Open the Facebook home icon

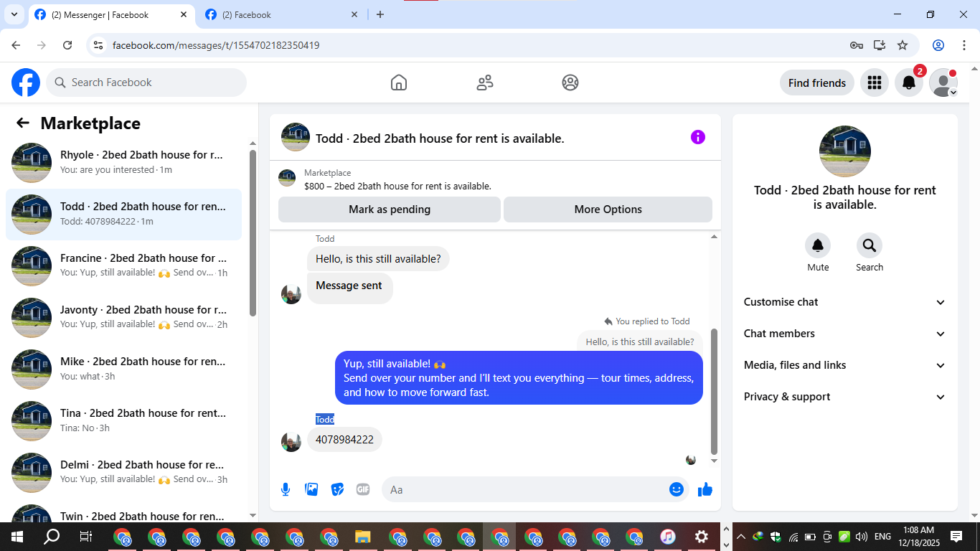pos(399,83)
